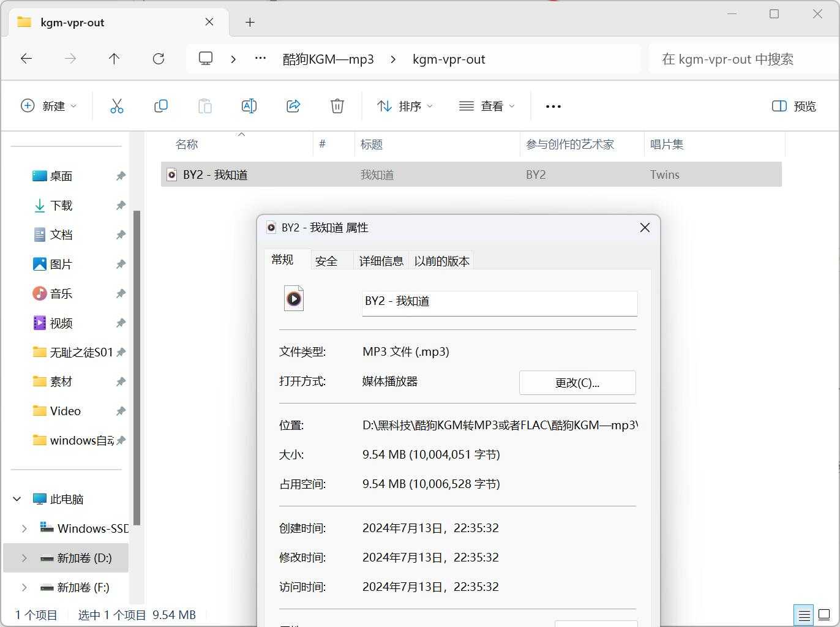Close the kgm-vpr-out tab
Image resolution: width=840 pixels, height=627 pixels.
point(209,22)
